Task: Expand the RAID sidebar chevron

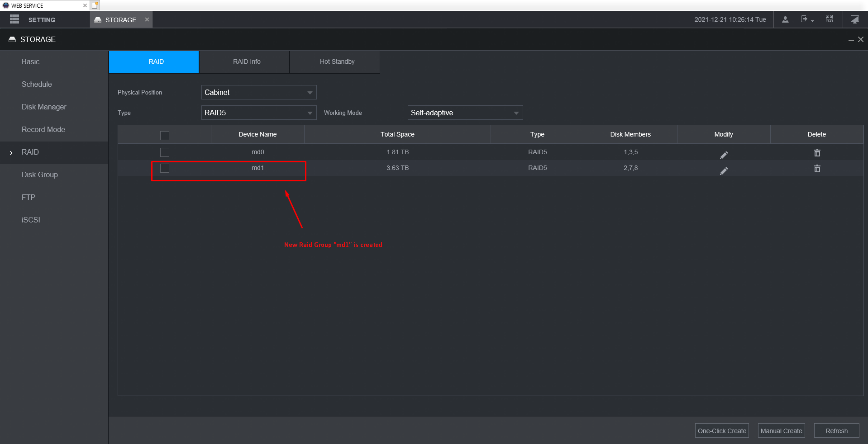Action: [x=11, y=153]
